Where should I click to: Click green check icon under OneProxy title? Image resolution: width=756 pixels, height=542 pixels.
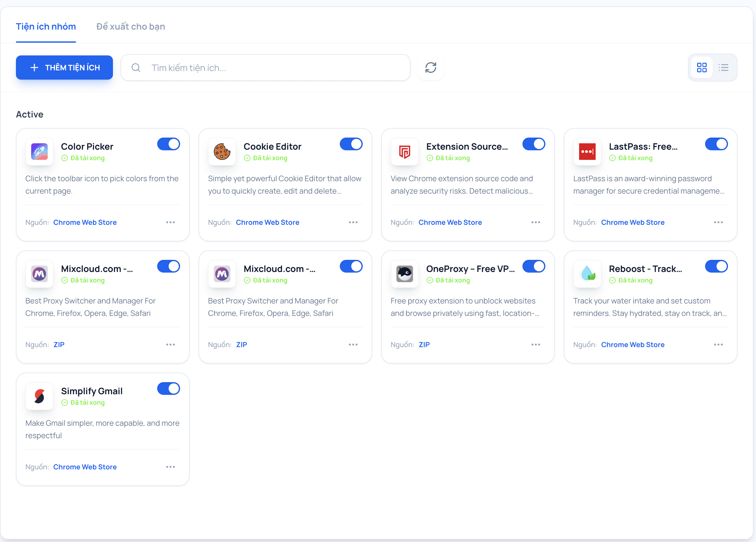click(x=430, y=281)
